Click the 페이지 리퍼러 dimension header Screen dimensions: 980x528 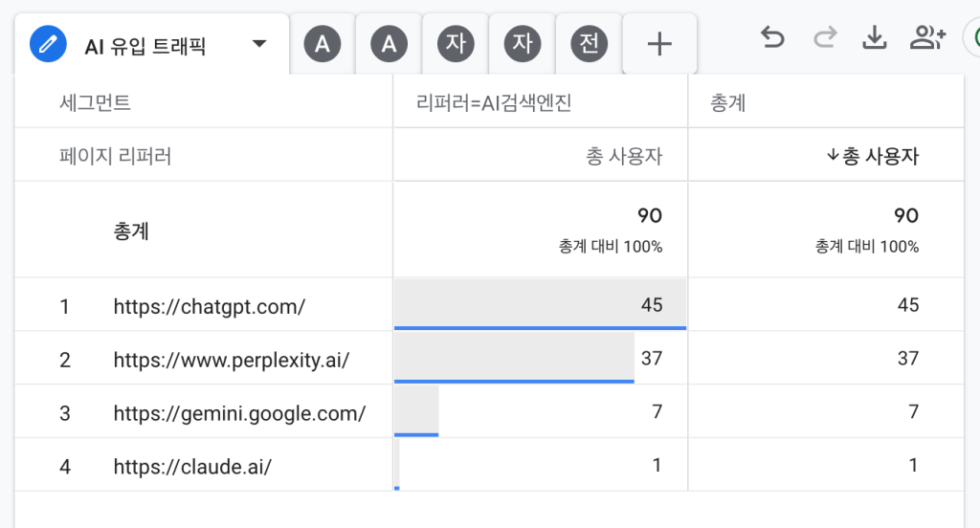[x=115, y=156]
